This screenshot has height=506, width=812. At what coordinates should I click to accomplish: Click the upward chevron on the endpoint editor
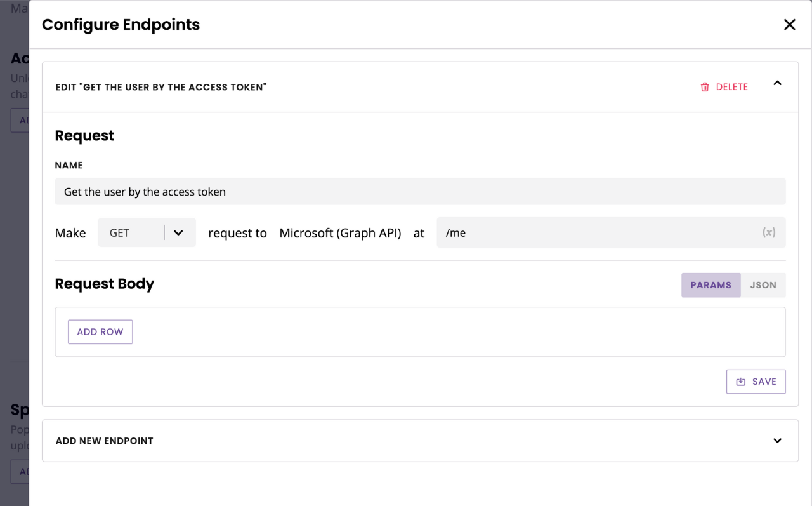click(x=777, y=83)
